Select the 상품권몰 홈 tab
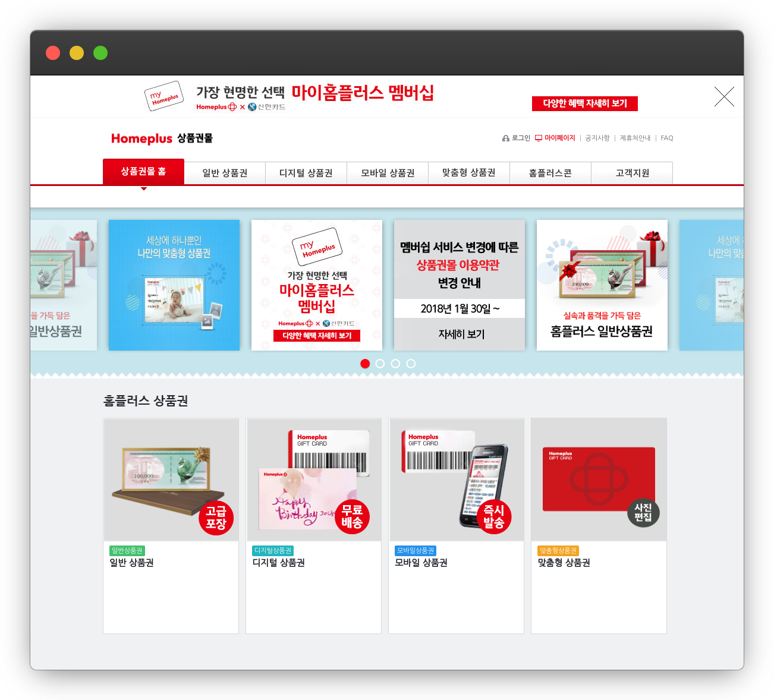 coord(143,172)
